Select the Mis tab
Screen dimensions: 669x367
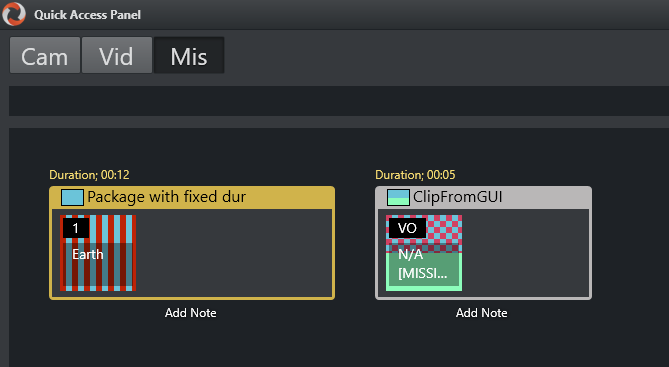click(189, 55)
